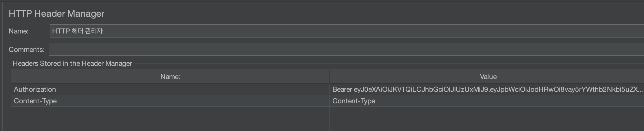Click the vertical column line below table rows
Viewport: 644px width, 131px height.
pos(329,119)
